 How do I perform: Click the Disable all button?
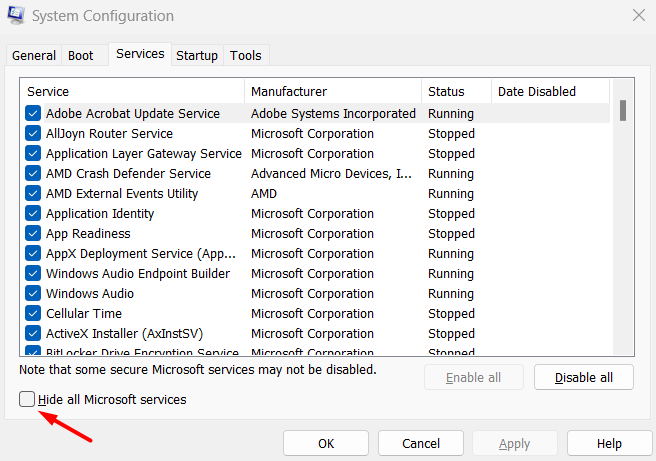pos(584,377)
